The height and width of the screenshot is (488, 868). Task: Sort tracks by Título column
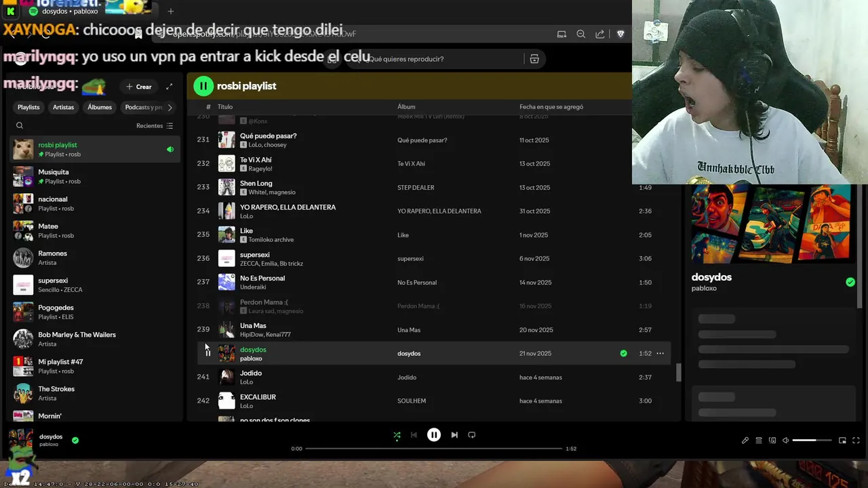(225, 107)
